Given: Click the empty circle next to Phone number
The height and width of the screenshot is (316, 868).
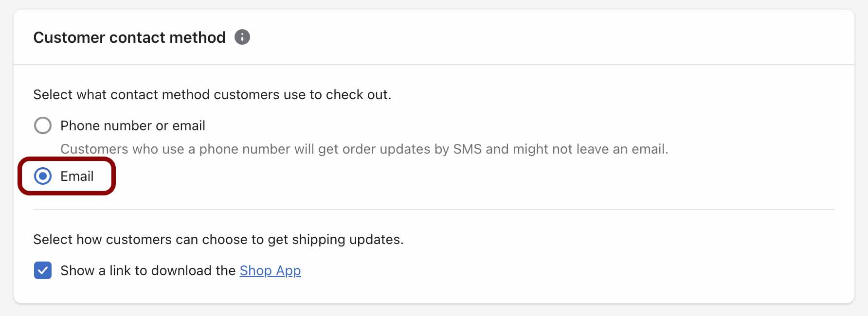Looking at the screenshot, I should (43, 125).
